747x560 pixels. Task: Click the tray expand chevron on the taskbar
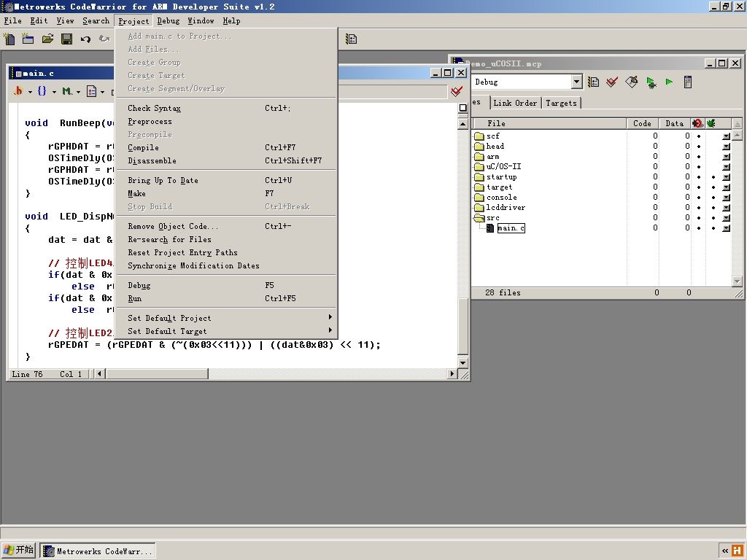pyautogui.click(x=724, y=551)
